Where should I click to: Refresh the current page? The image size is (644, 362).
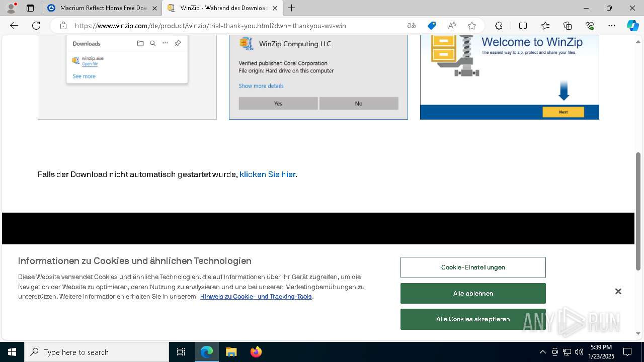pos(36,26)
